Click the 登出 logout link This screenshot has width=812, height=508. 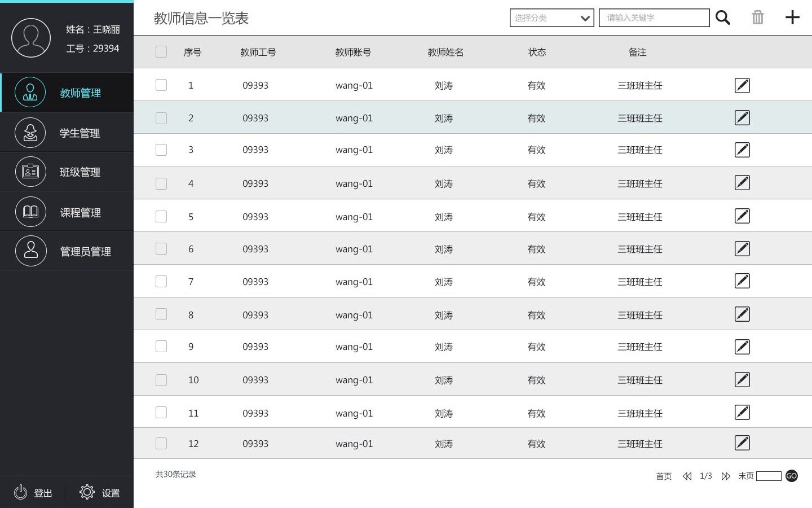[x=43, y=493]
